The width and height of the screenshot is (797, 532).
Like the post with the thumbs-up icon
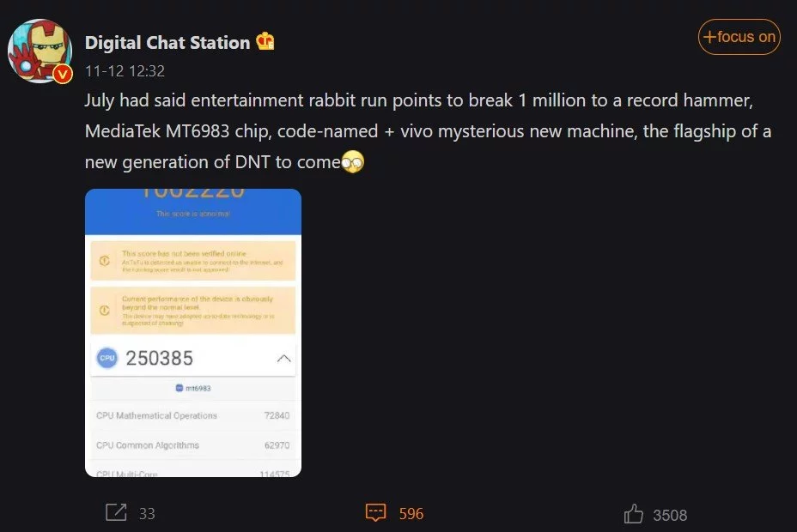click(x=634, y=514)
